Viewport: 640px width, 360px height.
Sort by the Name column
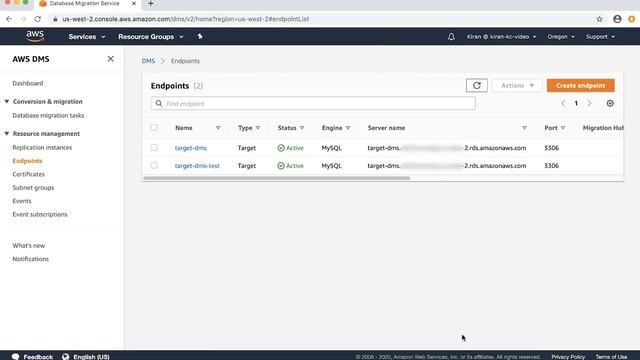pos(218,128)
